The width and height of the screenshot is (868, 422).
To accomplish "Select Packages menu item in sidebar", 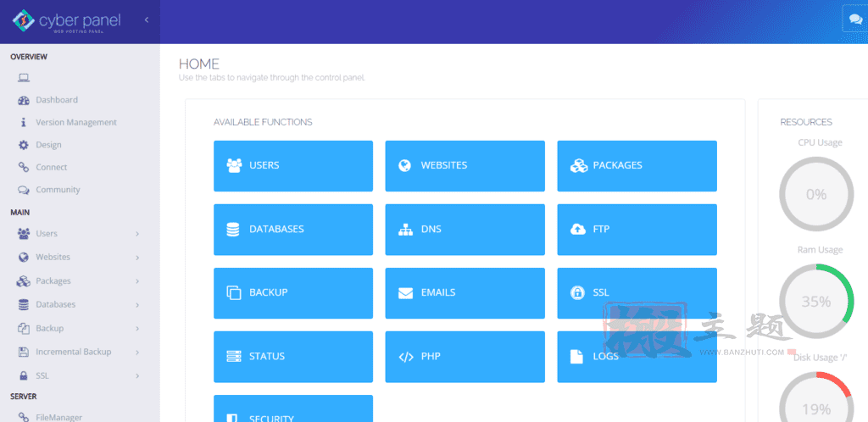I will click(53, 281).
